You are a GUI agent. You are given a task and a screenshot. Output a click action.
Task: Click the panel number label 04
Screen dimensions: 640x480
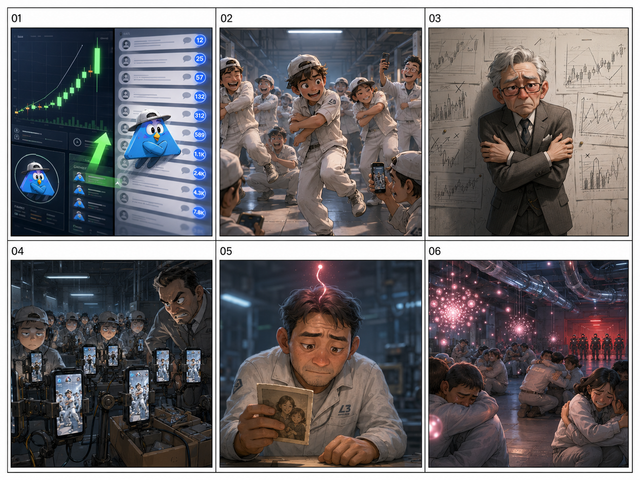pos(17,251)
